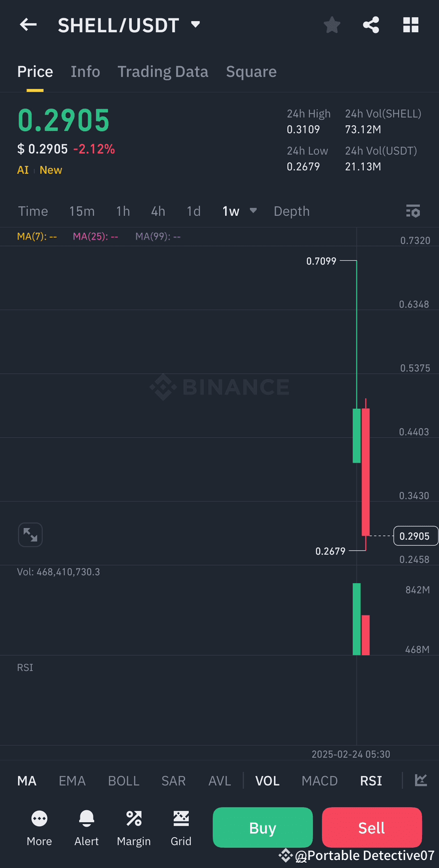Select the 4h timeframe

pyautogui.click(x=158, y=211)
